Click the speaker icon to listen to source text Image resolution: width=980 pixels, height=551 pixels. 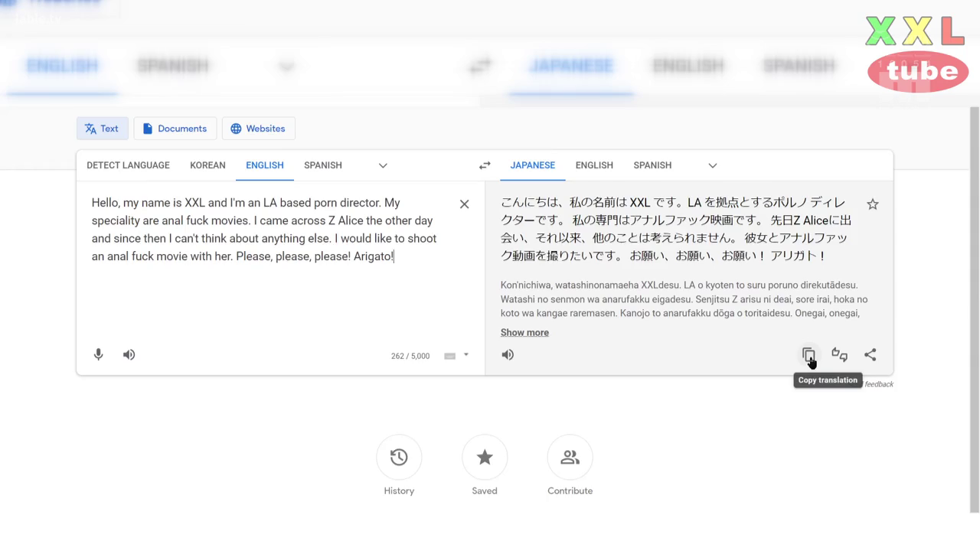[x=129, y=354]
